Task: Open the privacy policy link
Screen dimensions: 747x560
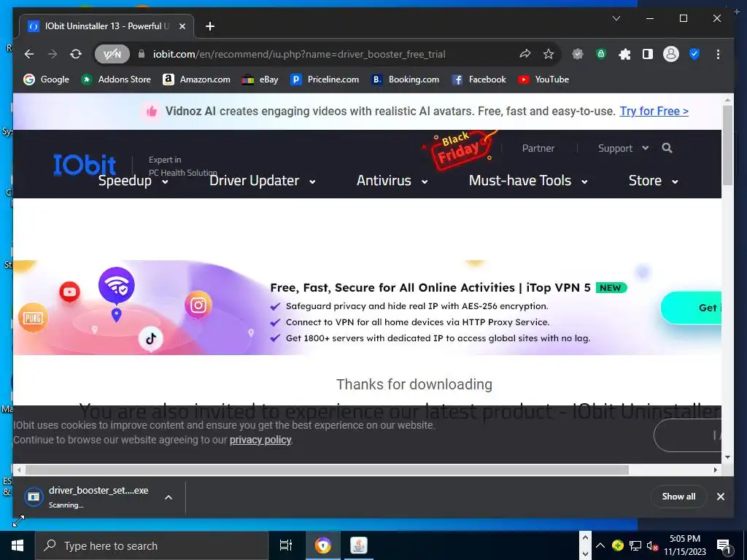Action: click(x=260, y=440)
